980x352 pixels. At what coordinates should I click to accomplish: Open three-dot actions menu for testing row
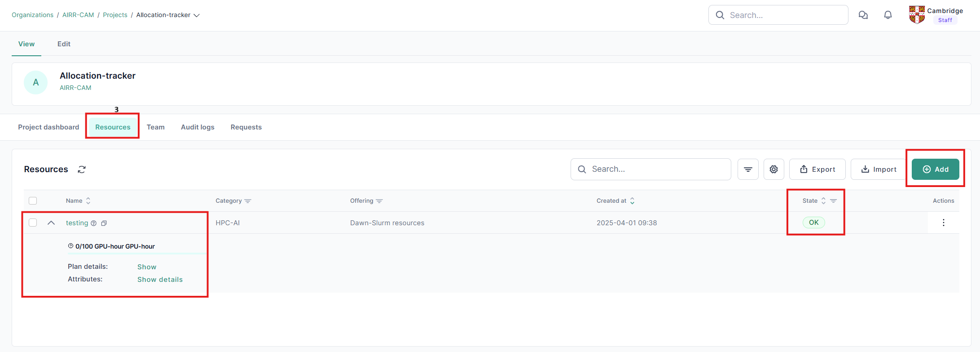point(943,223)
